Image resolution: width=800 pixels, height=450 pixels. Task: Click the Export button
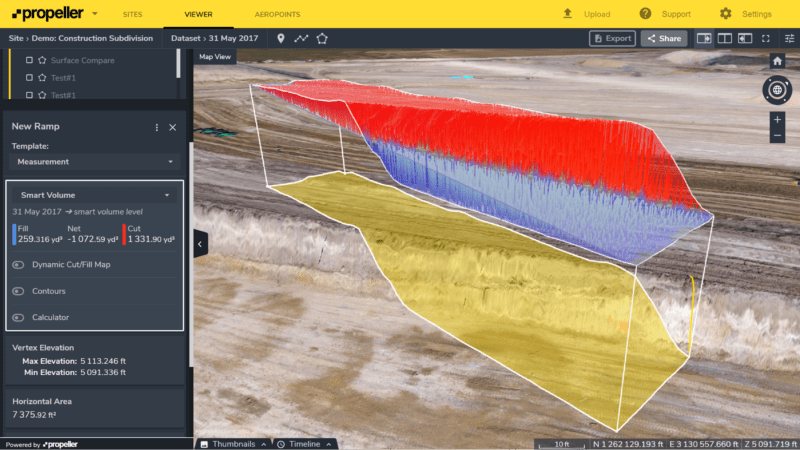tap(612, 38)
